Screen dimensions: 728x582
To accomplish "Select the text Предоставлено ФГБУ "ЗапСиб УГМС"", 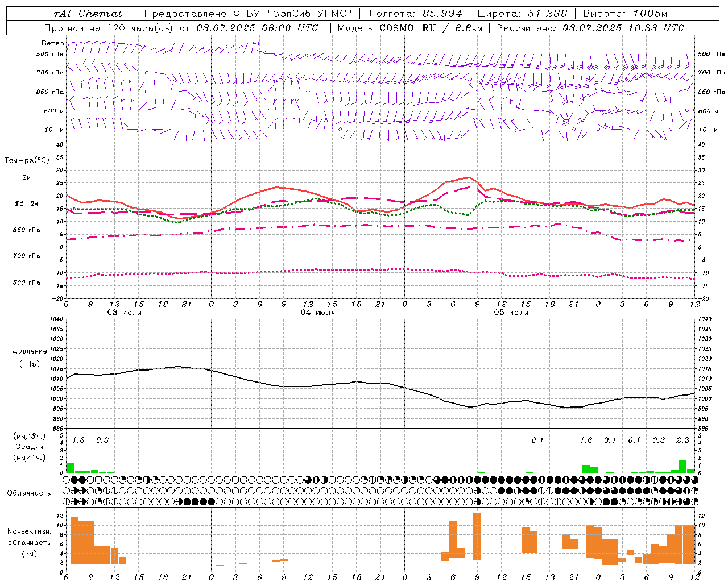I will point(248,14).
